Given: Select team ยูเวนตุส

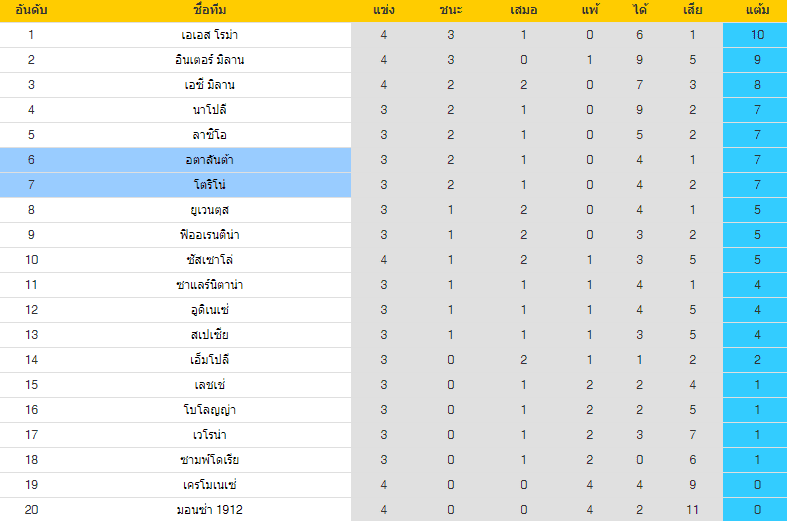Looking at the screenshot, I should pyautogui.click(x=210, y=210).
